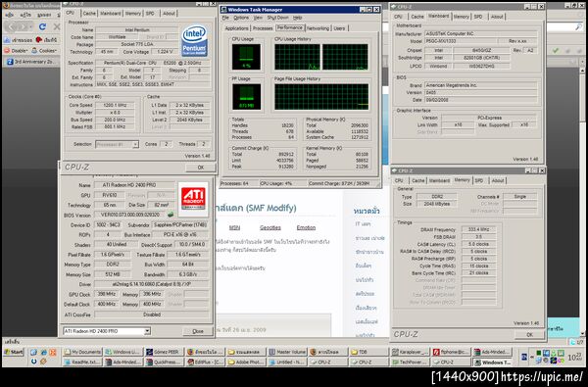The image size is (588, 387).
Task: Open the File menu in Task Manager
Action: [x=225, y=18]
